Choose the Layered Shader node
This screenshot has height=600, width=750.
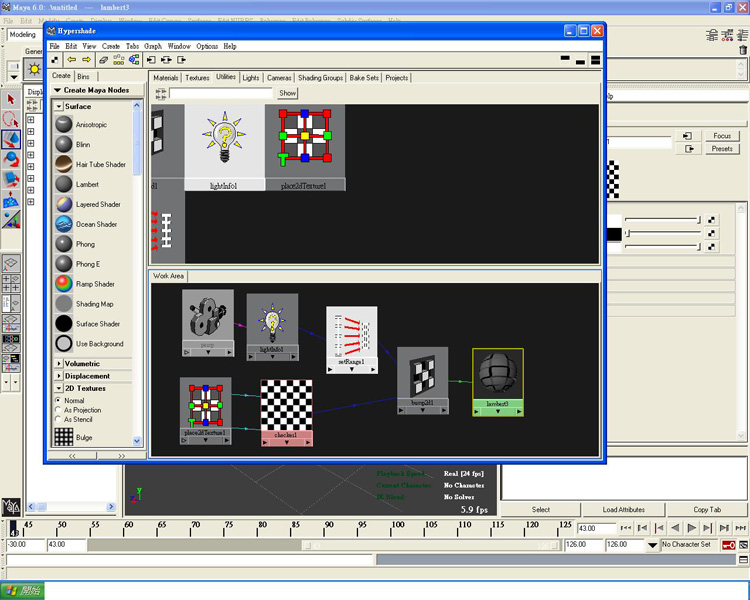coord(64,204)
